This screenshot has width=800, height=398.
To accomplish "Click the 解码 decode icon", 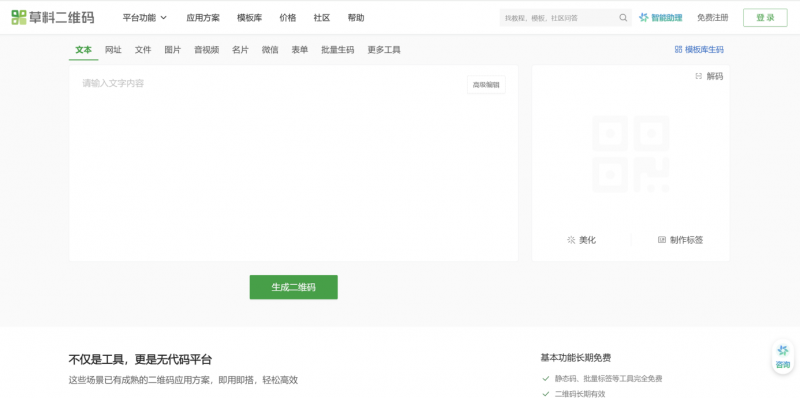I will [698, 77].
